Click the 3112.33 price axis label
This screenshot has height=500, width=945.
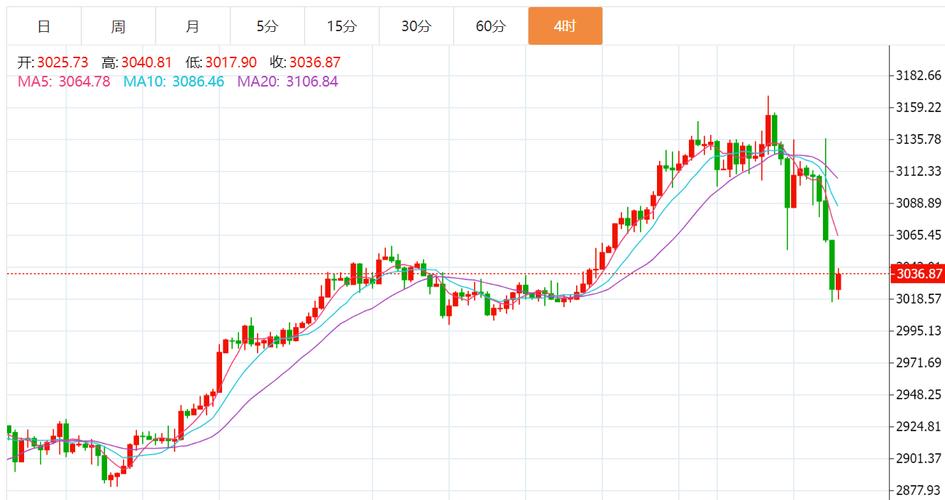pos(918,172)
